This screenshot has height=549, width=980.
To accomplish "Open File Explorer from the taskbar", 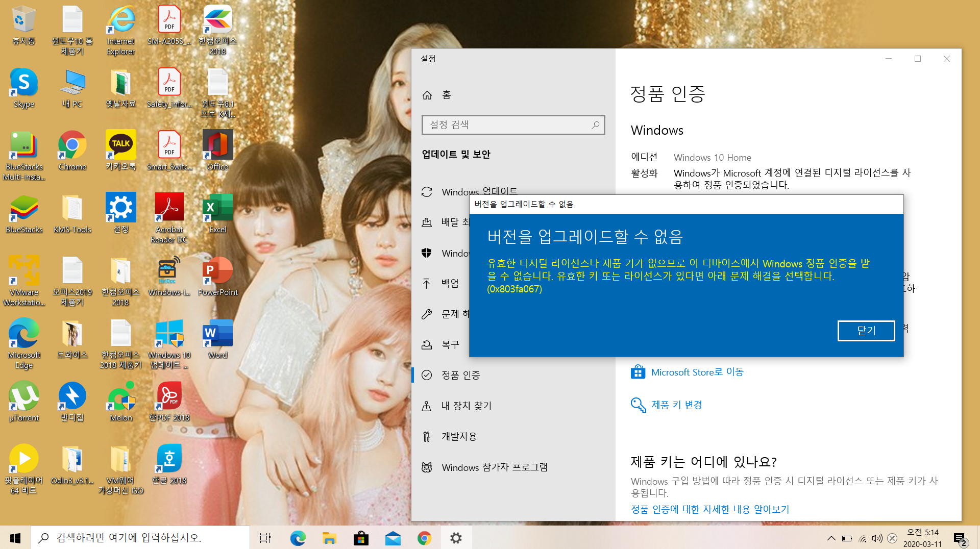I will [329, 538].
